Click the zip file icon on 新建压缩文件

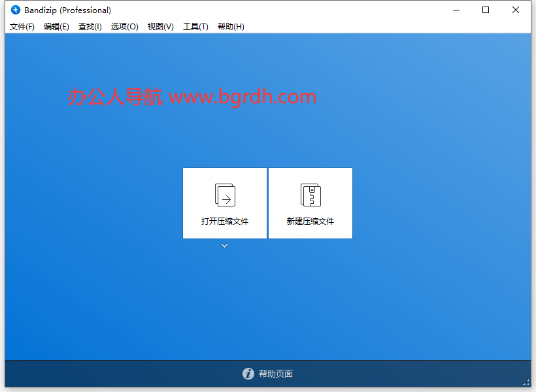coord(310,194)
